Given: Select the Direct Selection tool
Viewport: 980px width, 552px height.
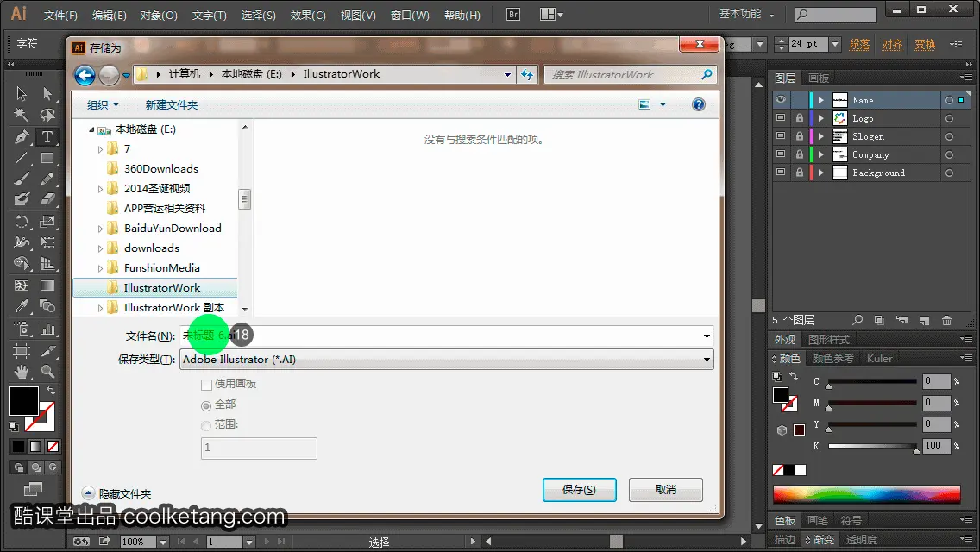Looking at the screenshot, I should coord(47,94).
